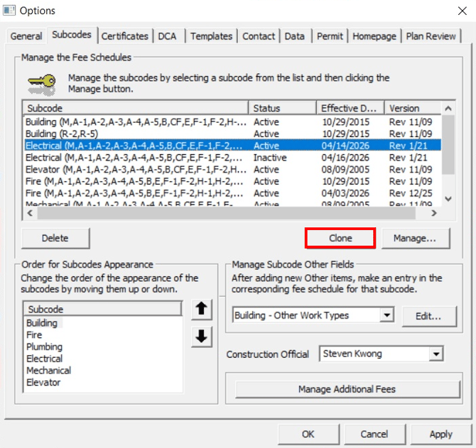The image size is (476, 448).
Task: Click the Options window title icon
Action: (9, 11)
